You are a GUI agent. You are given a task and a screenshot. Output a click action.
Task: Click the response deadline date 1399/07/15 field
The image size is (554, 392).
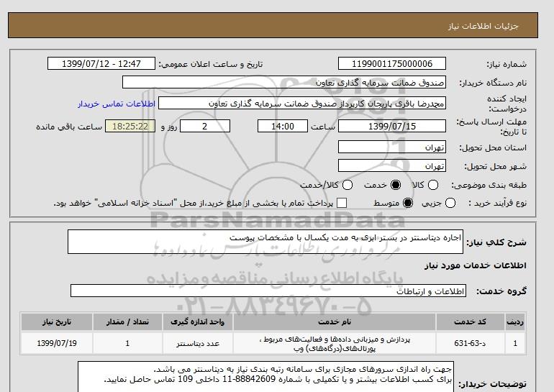click(392, 126)
